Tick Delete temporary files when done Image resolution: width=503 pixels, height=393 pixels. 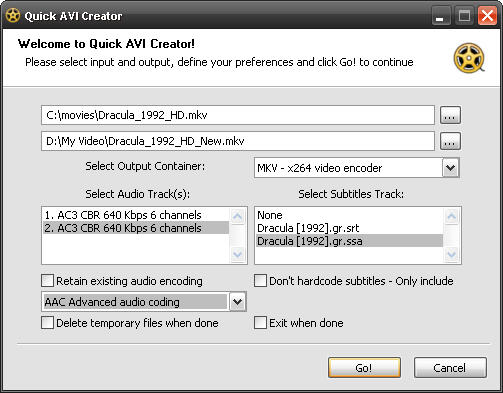click(47, 323)
